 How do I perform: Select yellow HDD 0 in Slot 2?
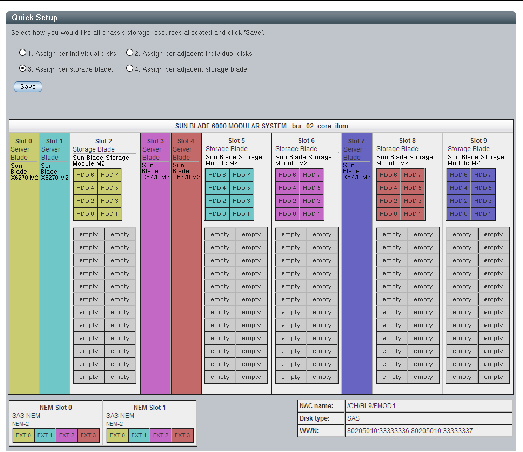click(x=85, y=214)
